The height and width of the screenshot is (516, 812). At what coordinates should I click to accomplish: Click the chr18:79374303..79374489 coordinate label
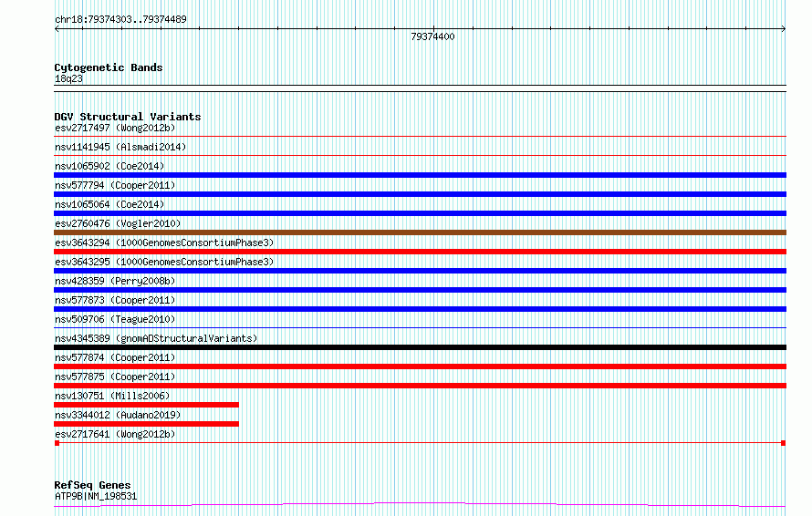(120, 20)
